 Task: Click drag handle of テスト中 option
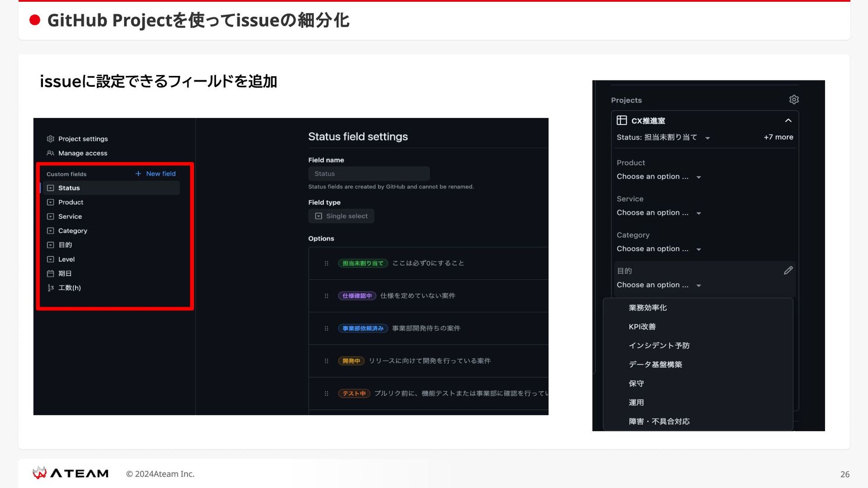click(x=326, y=394)
